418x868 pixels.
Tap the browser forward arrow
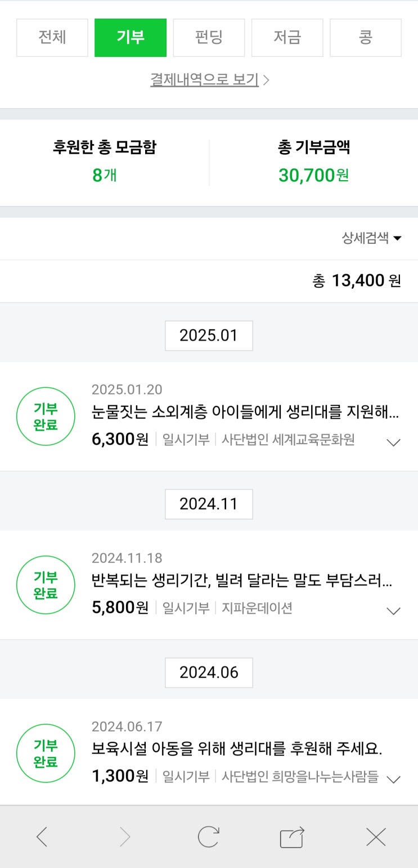[x=125, y=837]
